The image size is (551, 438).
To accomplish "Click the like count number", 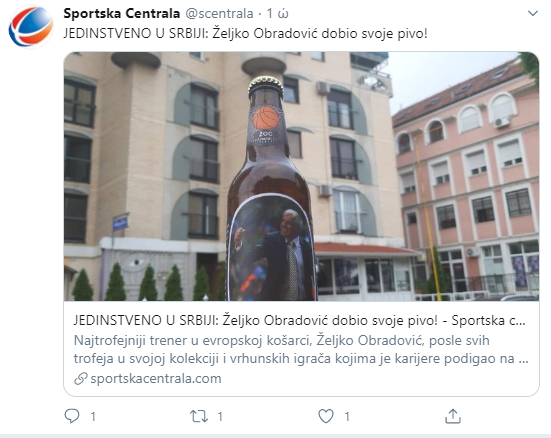I will click(347, 417).
